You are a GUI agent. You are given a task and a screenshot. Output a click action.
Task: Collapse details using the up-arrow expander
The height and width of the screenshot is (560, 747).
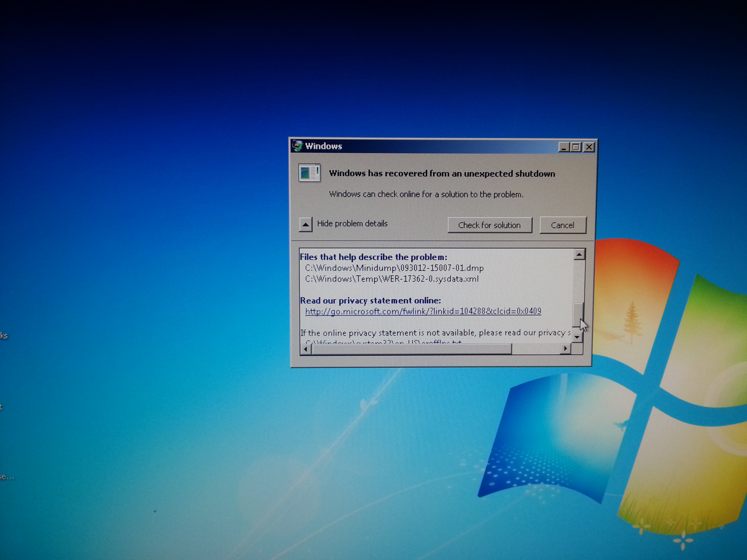point(306,224)
